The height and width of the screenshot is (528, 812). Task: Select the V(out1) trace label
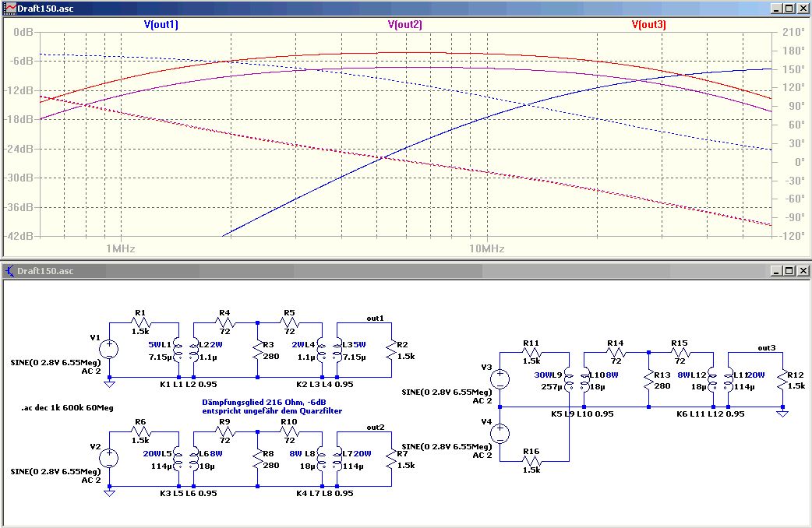coord(161,24)
